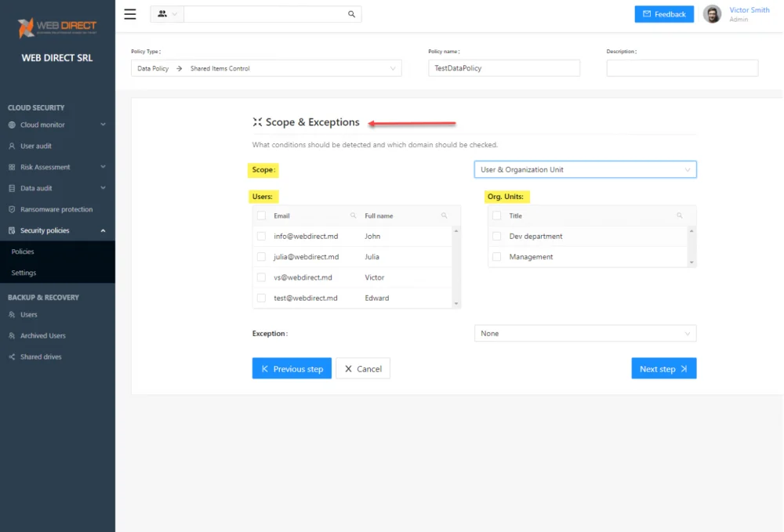784x532 pixels.
Task: Click the users list scrollbar down arrow
Action: (x=456, y=304)
